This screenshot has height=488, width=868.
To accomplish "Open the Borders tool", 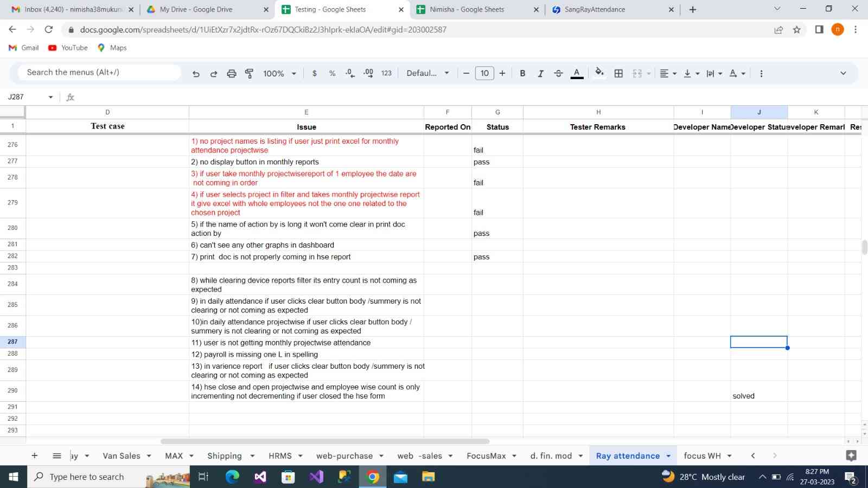I will point(618,74).
